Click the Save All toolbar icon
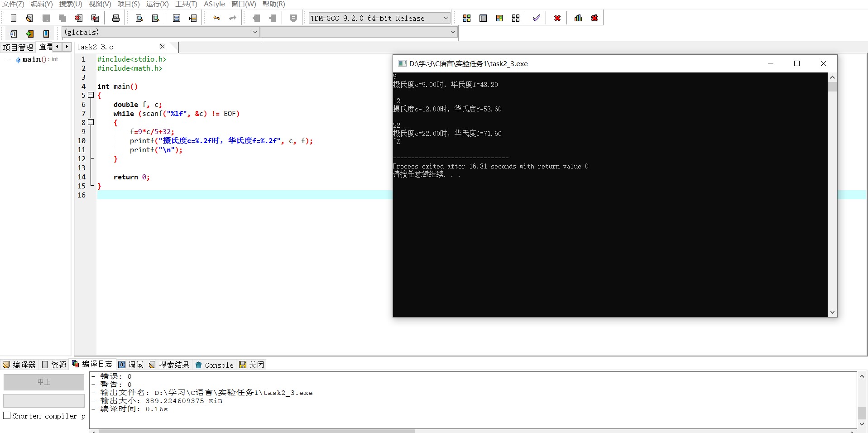The width and height of the screenshot is (868, 433). click(x=62, y=18)
